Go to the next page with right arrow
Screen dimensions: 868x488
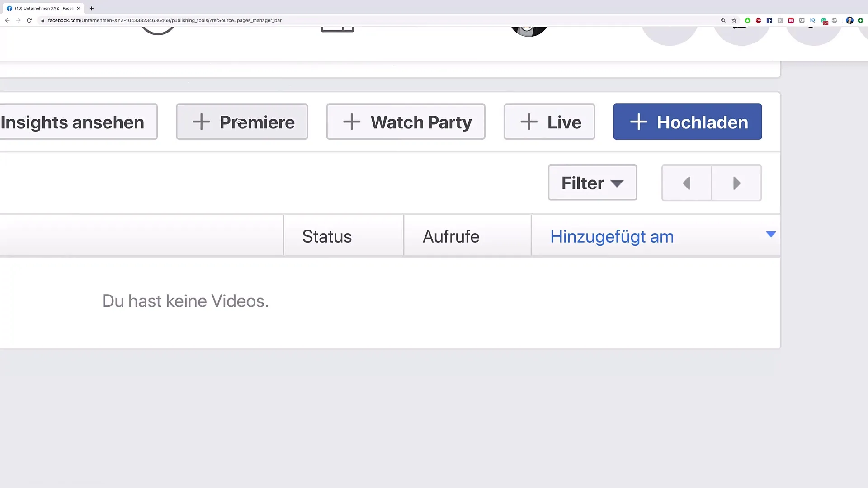point(737,183)
